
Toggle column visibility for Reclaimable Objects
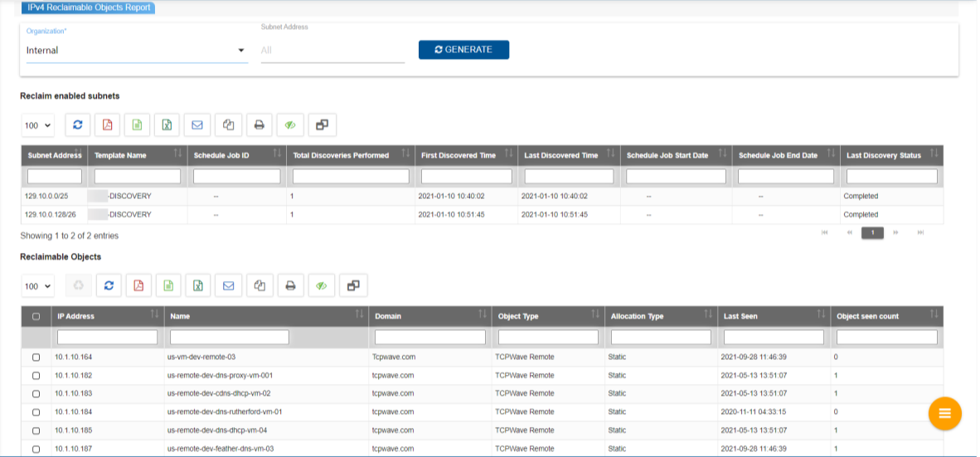322,285
